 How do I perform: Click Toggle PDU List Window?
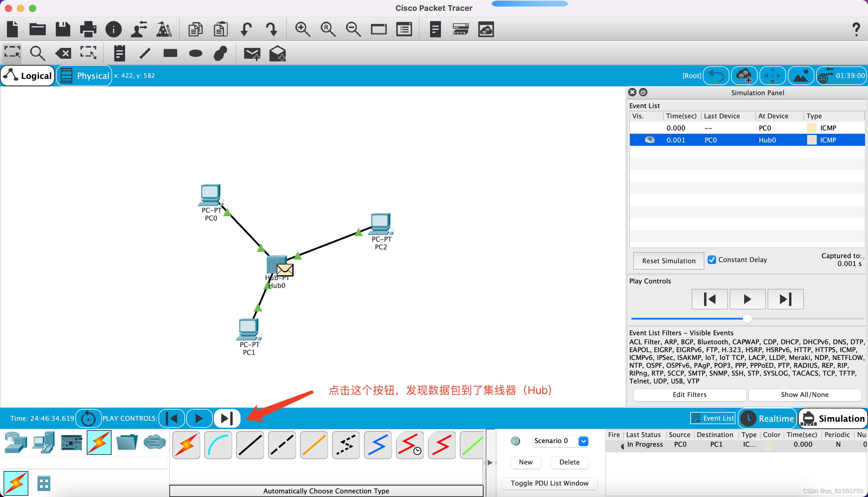coord(549,483)
